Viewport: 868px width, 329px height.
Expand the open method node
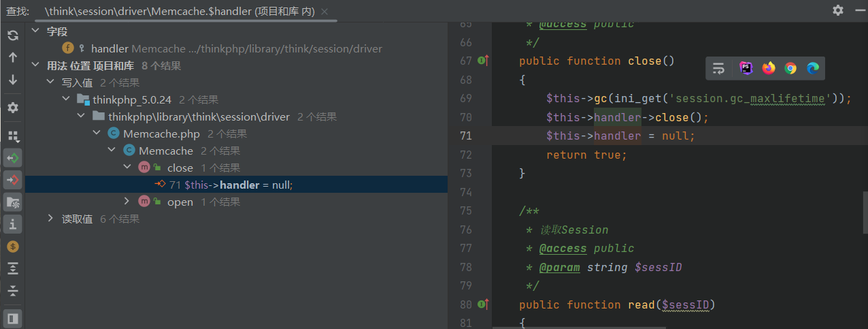click(x=127, y=202)
